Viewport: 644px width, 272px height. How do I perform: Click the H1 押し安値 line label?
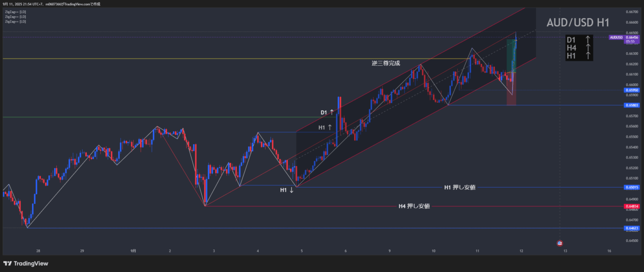[459, 188]
